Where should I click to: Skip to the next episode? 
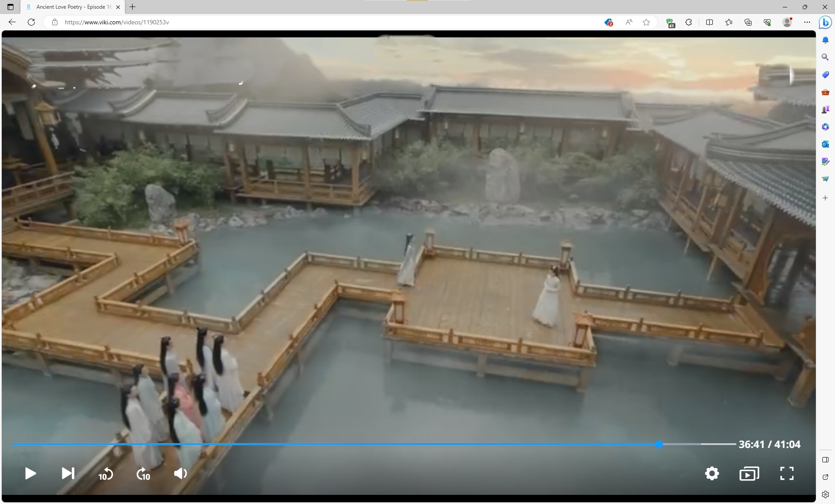point(68,473)
